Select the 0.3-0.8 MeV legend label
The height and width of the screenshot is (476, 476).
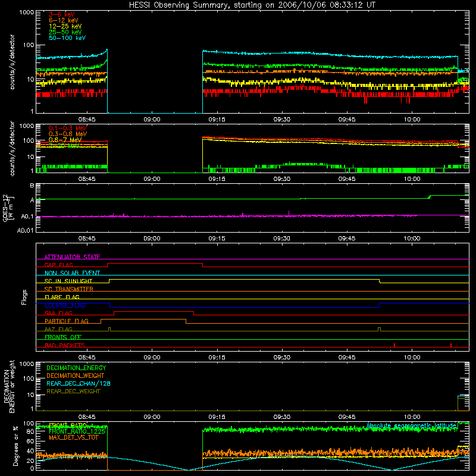(68, 134)
